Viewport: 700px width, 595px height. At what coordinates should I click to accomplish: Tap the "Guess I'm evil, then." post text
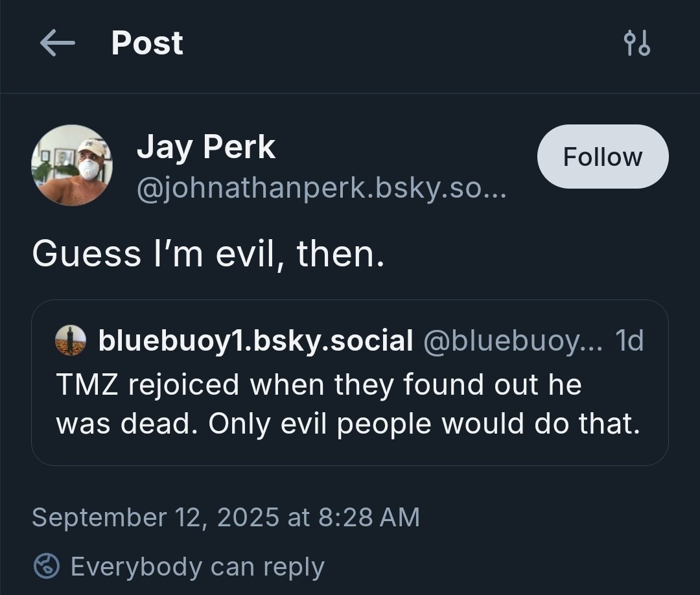point(208,253)
